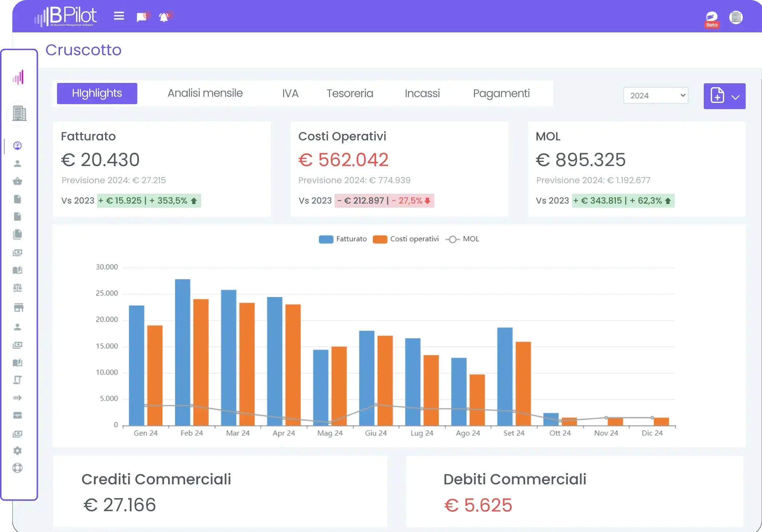Switch to the IVA tab
The width and height of the screenshot is (762, 532).
point(290,93)
